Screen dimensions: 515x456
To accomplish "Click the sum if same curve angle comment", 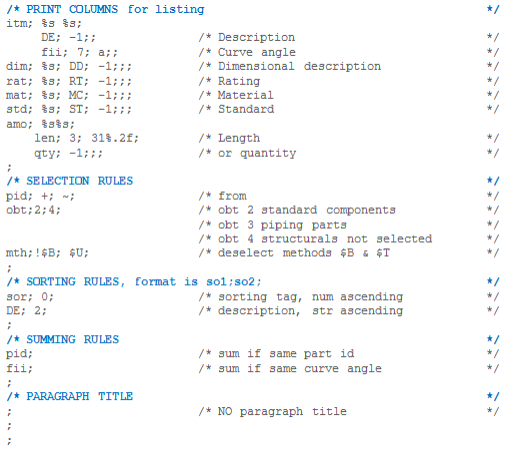I will (x=290, y=369).
